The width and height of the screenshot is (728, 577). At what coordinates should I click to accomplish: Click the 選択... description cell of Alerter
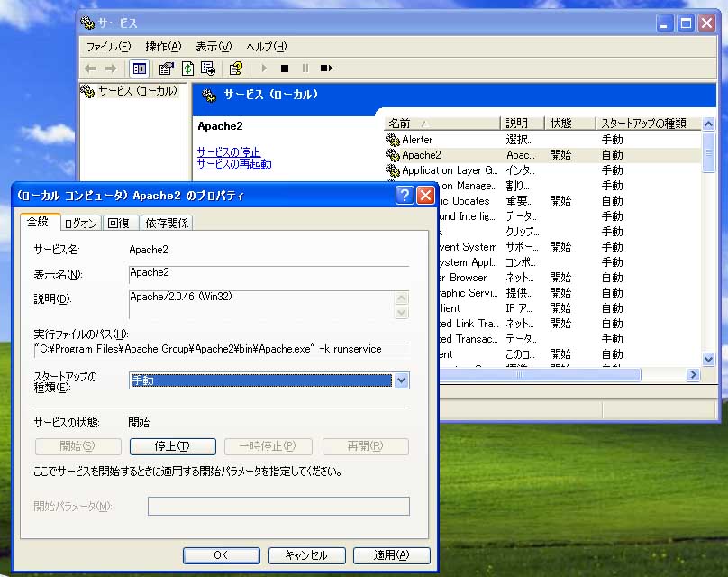(x=520, y=140)
